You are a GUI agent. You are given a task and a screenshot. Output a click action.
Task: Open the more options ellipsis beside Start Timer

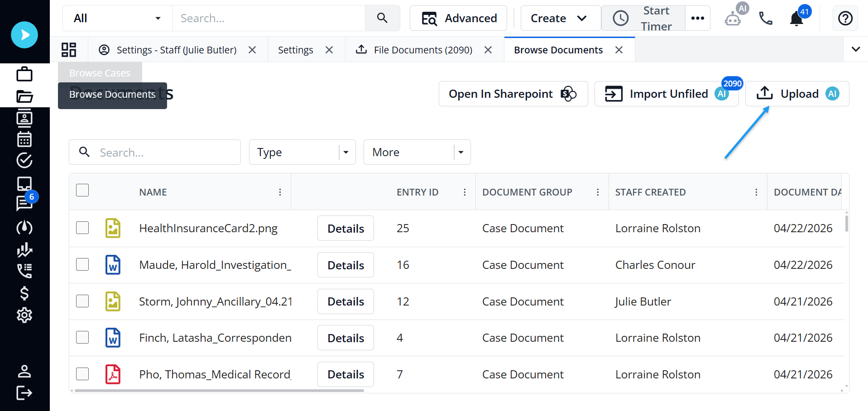[x=698, y=18]
